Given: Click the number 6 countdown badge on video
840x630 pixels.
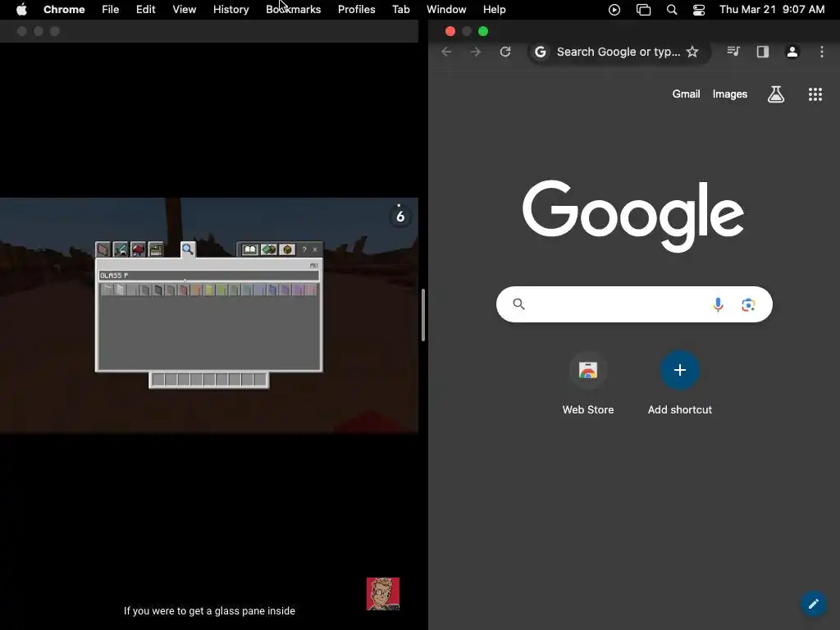Looking at the screenshot, I should coord(399,216).
